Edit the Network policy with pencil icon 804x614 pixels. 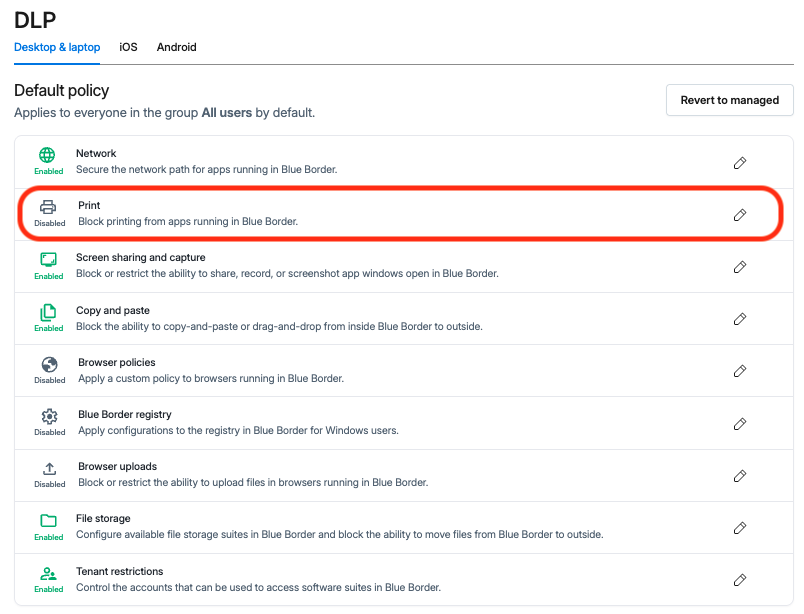739,163
